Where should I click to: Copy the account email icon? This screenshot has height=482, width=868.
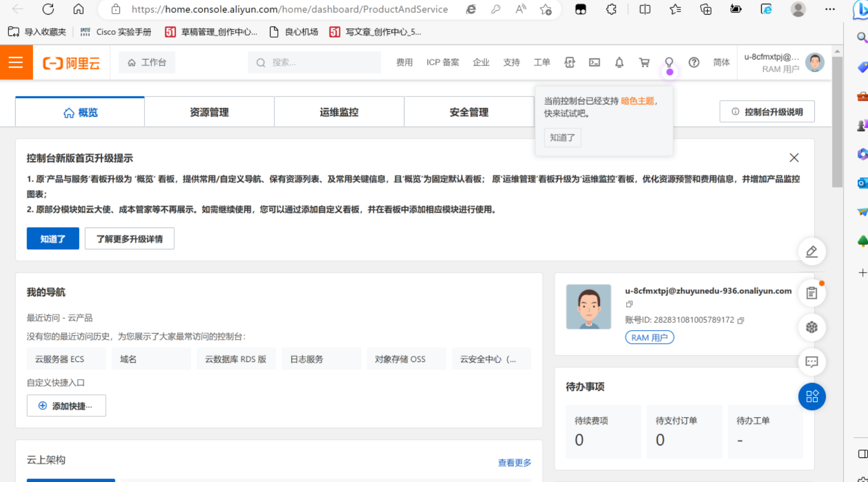tap(629, 304)
